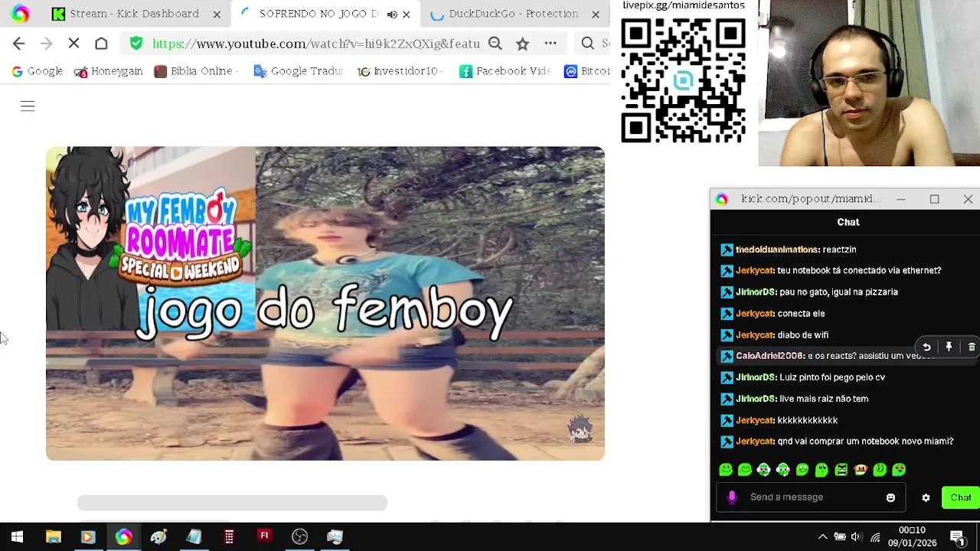
Task: Switch to the DuckDuckGo tab
Action: click(514, 14)
